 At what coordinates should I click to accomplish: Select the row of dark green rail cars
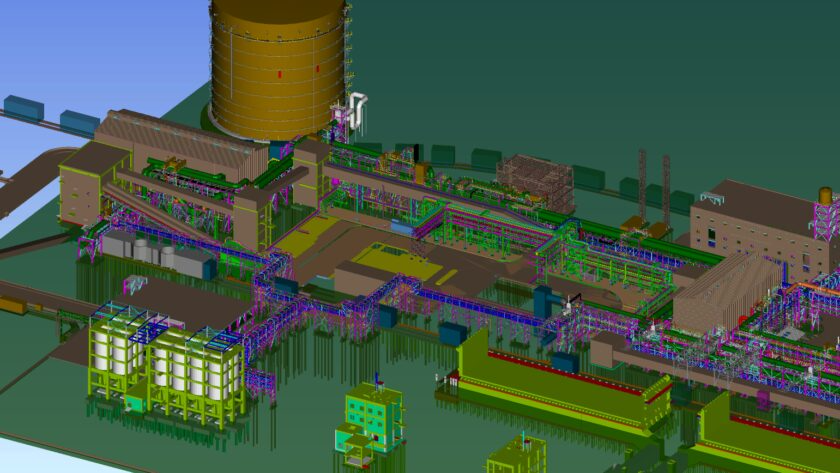pyautogui.click(x=480, y=158)
